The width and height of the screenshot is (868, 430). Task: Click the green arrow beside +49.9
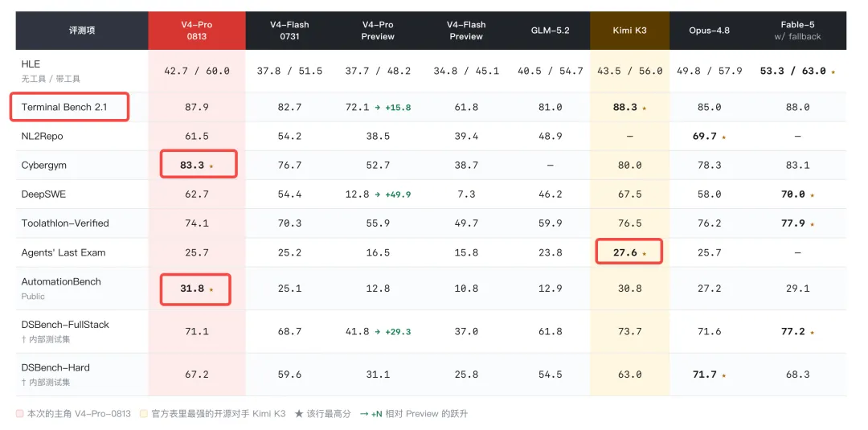pyautogui.click(x=378, y=195)
